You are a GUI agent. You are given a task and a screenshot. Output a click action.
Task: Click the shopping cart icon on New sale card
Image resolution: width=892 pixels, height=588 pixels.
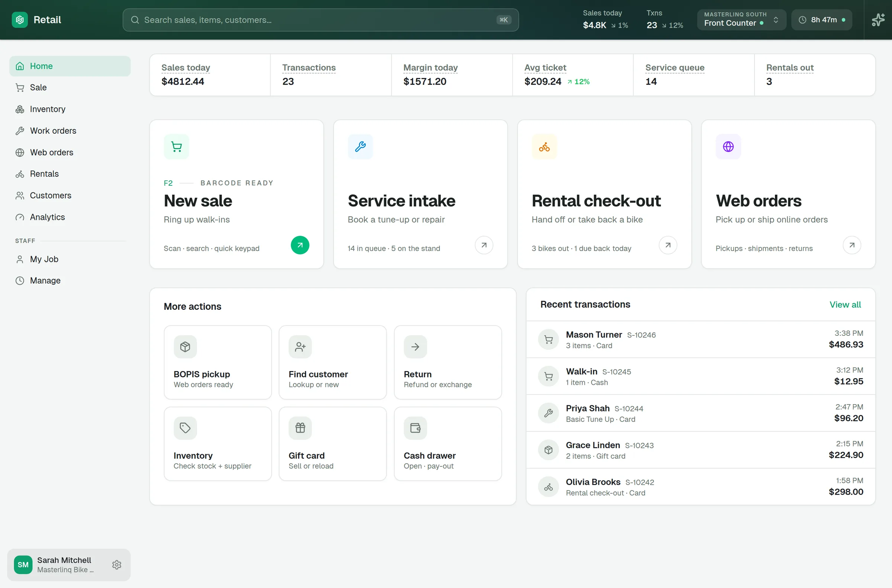tap(176, 147)
